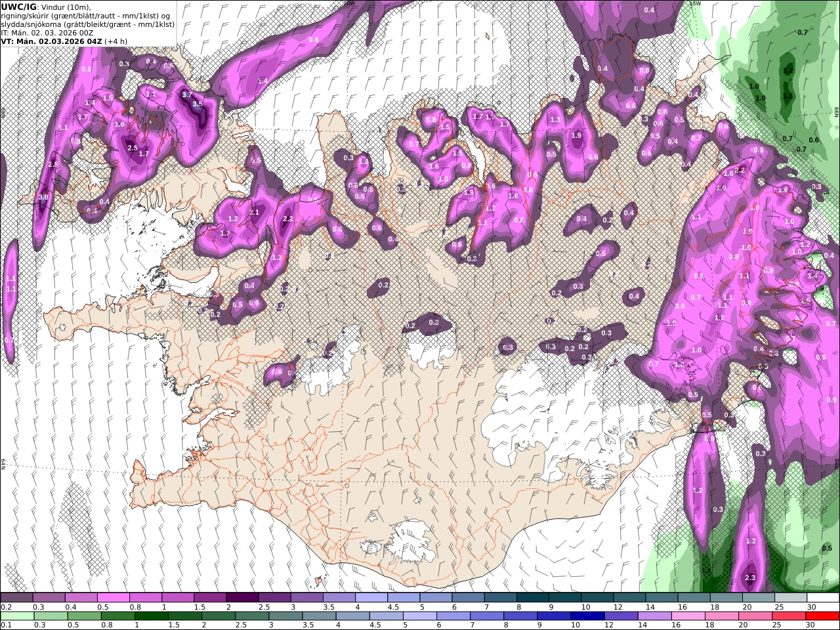The width and height of the screenshot is (840, 630).
Task: Click the 'slydda/snjókoma (grátt/bleikt/grænt' header line
Action: tap(88, 24)
